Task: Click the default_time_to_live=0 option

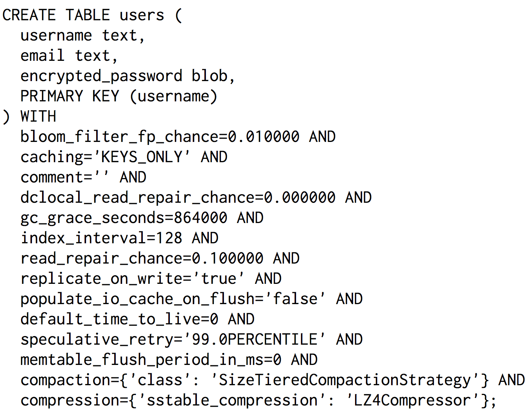Action: (x=119, y=319)
